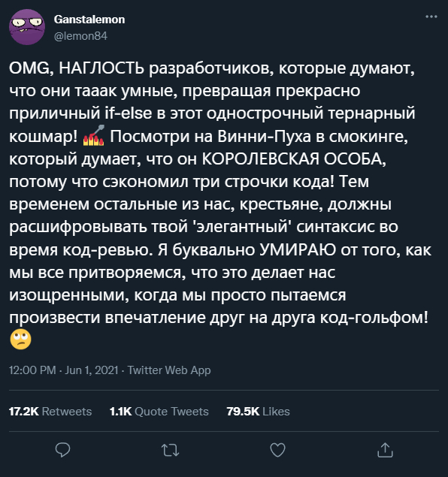Retweet using the arrows icon
Image resolution: width=448 pixels, height=477 pixels.
(171, 450)
